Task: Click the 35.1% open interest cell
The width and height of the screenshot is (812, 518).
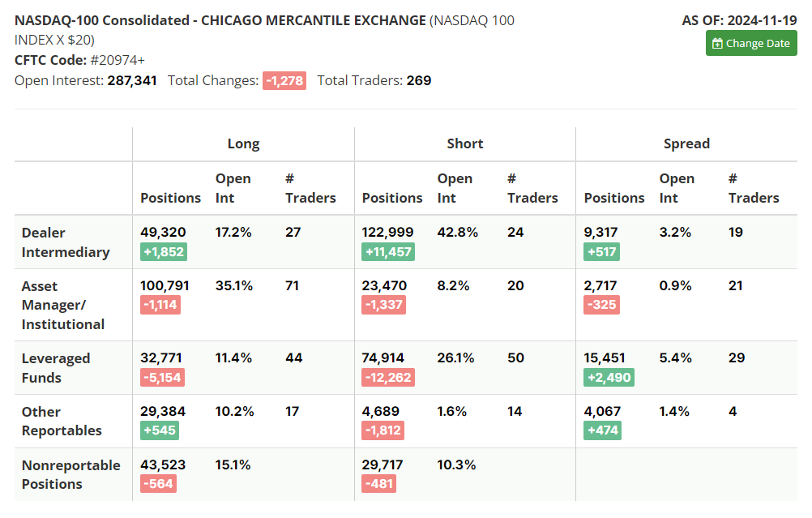Action: (234, 286)
